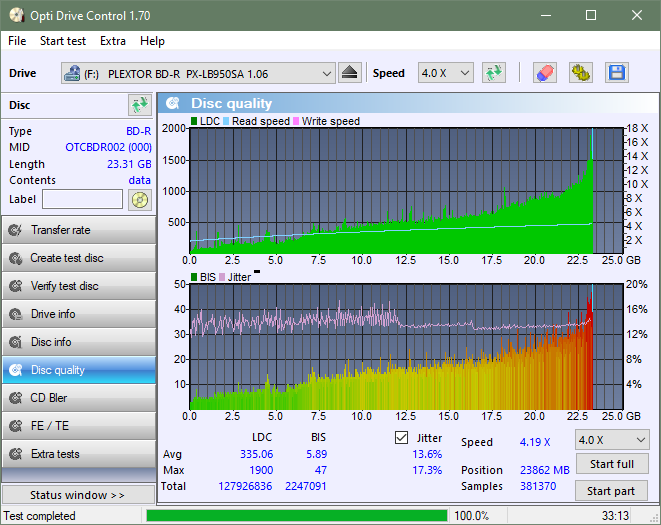This screenshot has height=525, width=661.
Task: Click the eraser (erase disc) toolbar icon
Action: coord(545,73)
